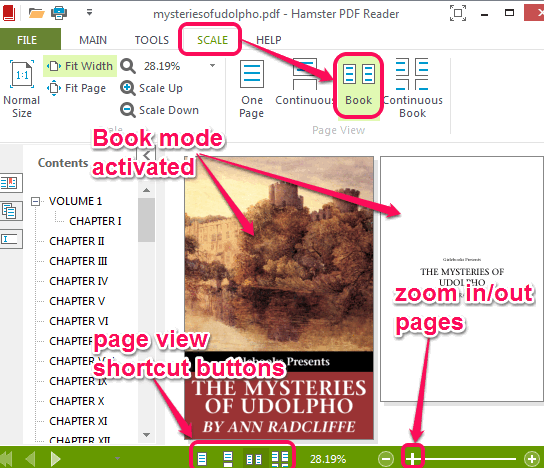The width and height of the screenshot is (544, 468).
Task: Go to first page in status bar
Action: point(6,459)
